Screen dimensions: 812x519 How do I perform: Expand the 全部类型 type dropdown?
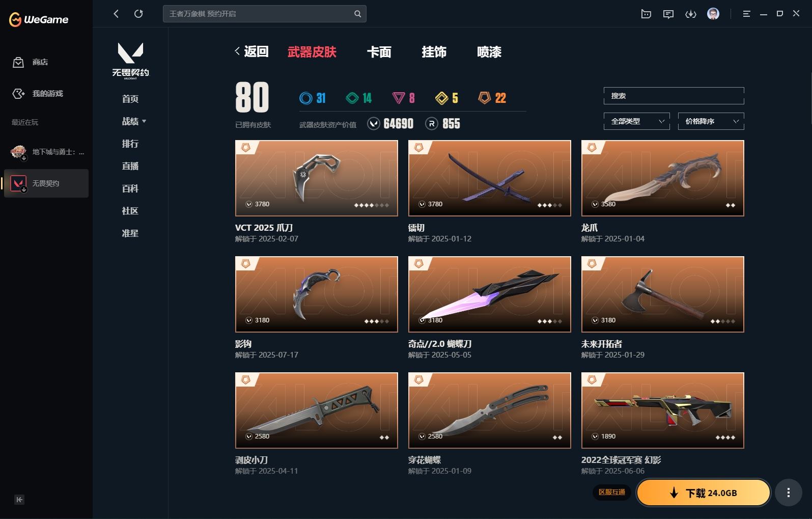[637, 121]
